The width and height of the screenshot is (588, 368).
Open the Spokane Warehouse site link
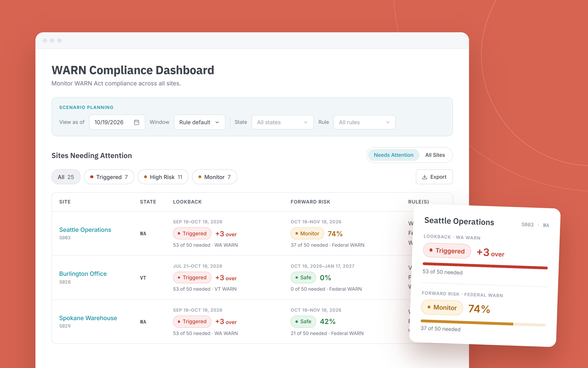pyautogui.click(x=88, y=318)
